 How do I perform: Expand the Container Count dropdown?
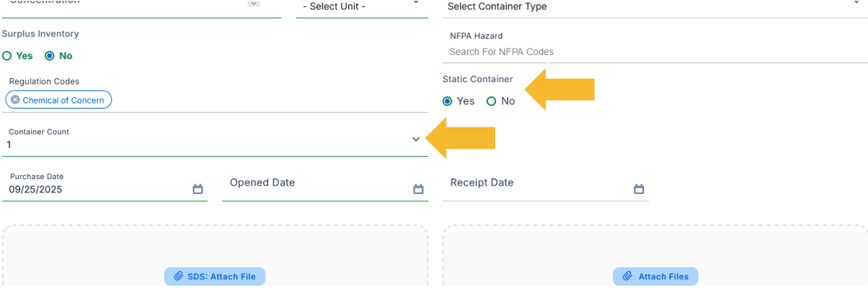coord(417,139)
